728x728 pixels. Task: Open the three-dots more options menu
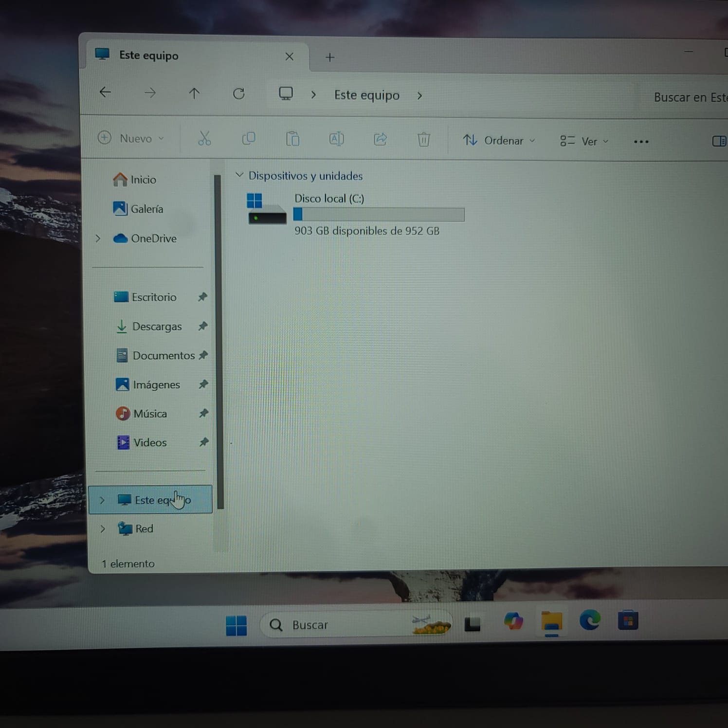(641, 142)
